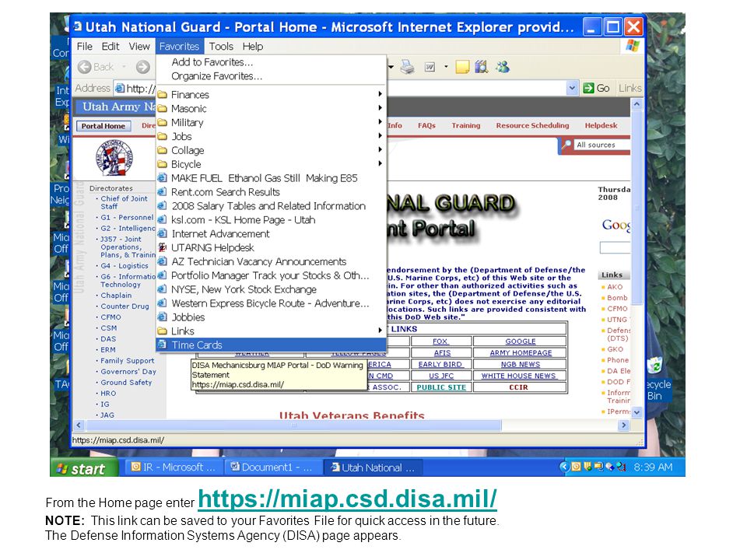This screenshot has height=560, width=747.
Task: Click the PUBLIC SITE link
Action: coord(442,387)
